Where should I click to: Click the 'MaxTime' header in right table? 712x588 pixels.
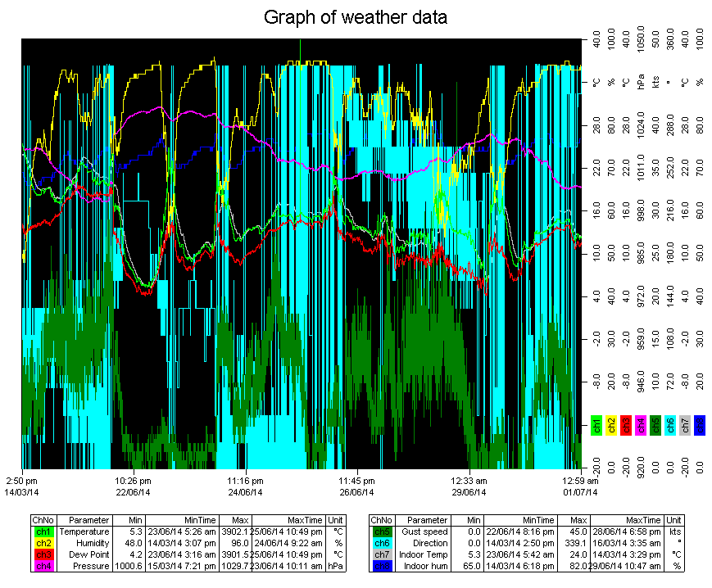pyautogui.click(x=626, y=520)
